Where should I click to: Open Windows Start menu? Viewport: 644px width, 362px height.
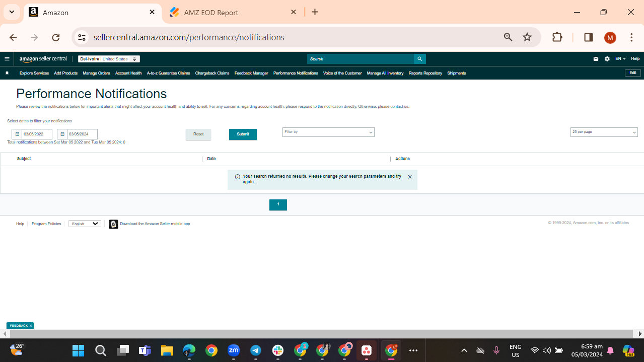tap(79, 350)
